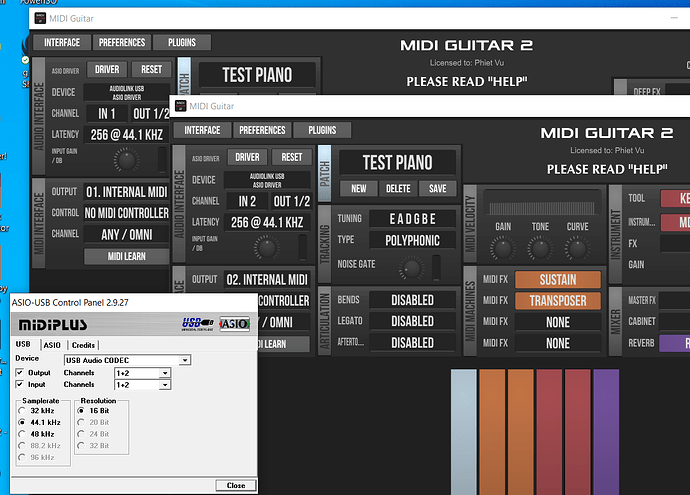Select 16 Bit resolution
This screenshot has height=495, width=690.
click(81, 411)
